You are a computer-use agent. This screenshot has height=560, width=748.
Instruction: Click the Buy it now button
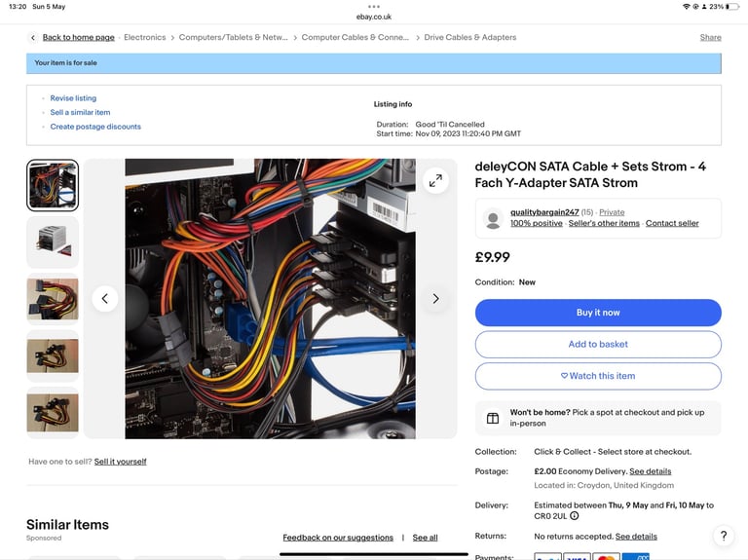click(598, 313)
